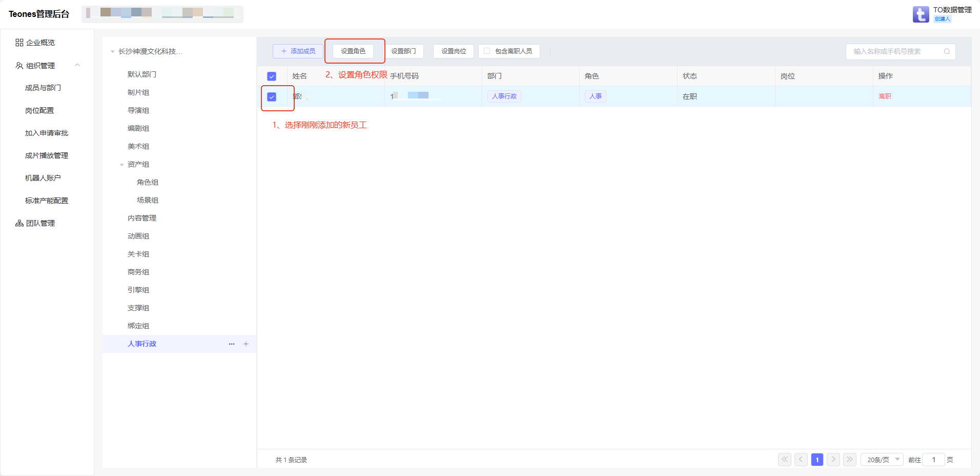Open 岗位配置 in the sidebar
The image size is (980, 476).
39,110
